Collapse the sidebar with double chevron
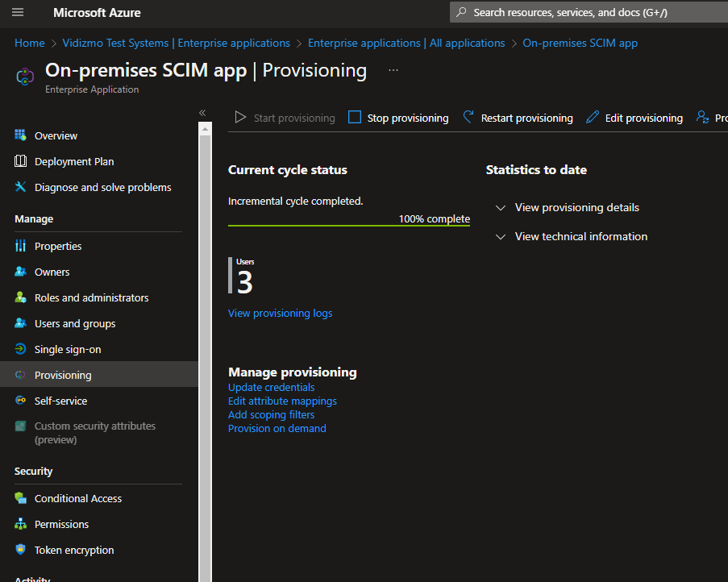The image size is (728, 582). click(202, 113)
